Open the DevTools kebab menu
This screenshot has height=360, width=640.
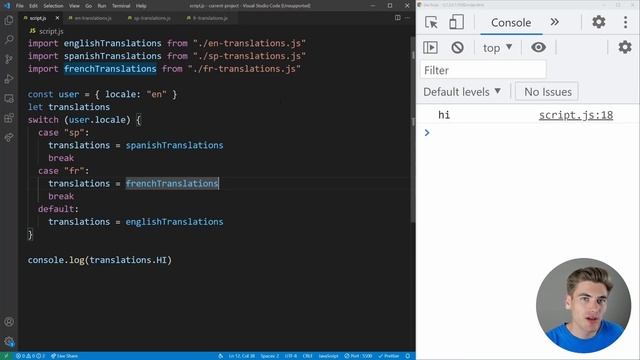click(625, 22)
